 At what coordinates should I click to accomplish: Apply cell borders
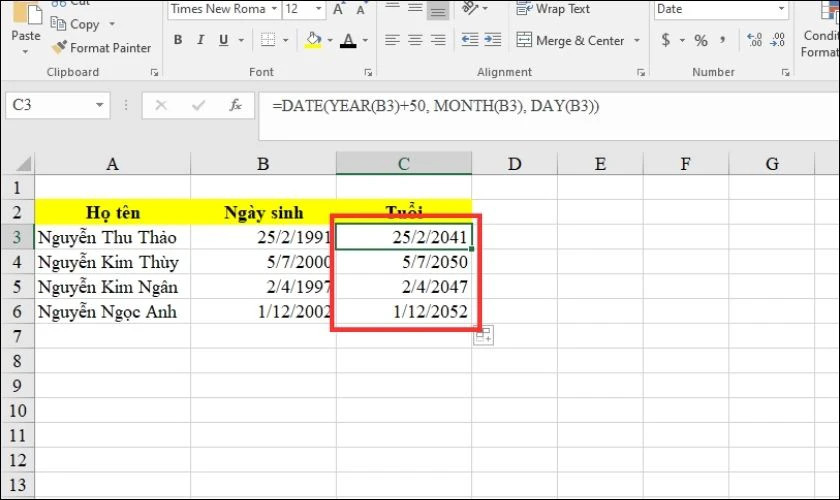(x=268, y=40)
